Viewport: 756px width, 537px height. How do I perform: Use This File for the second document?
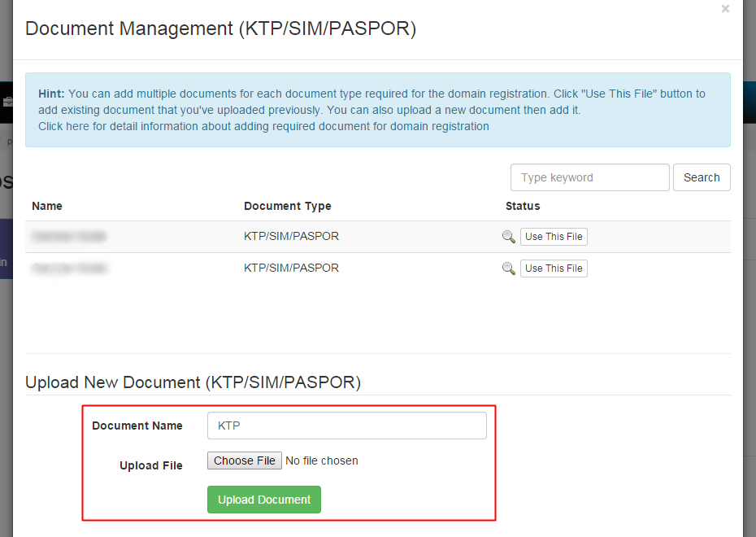[554, 268]
